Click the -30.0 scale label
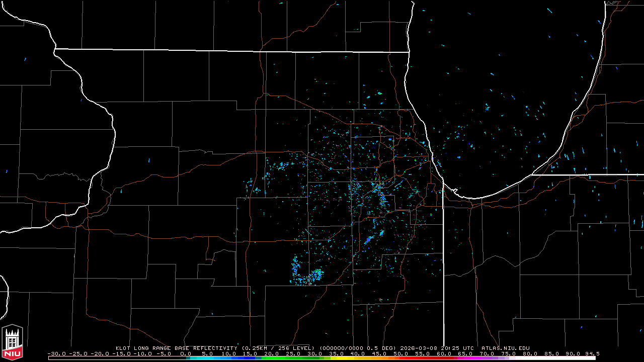The height and width of the screenshot is (362, 644). [57, 353]
